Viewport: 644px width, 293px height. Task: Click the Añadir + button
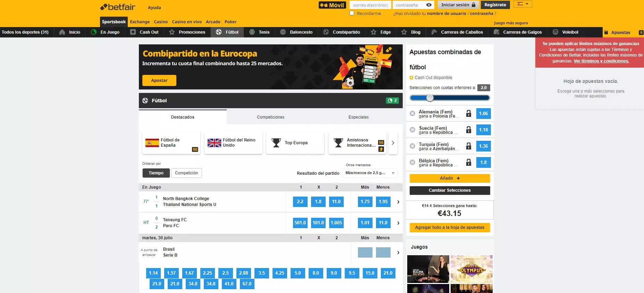pos(450,178)
